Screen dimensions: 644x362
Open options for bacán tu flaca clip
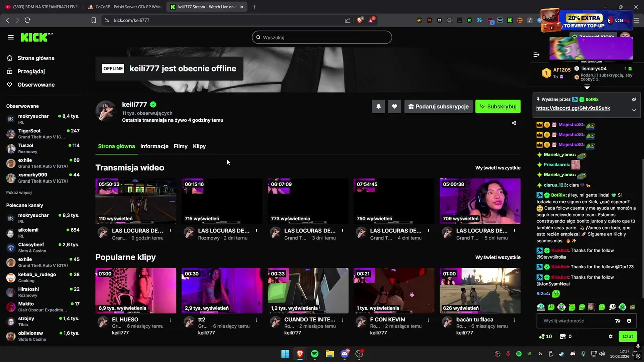[514, 320]
